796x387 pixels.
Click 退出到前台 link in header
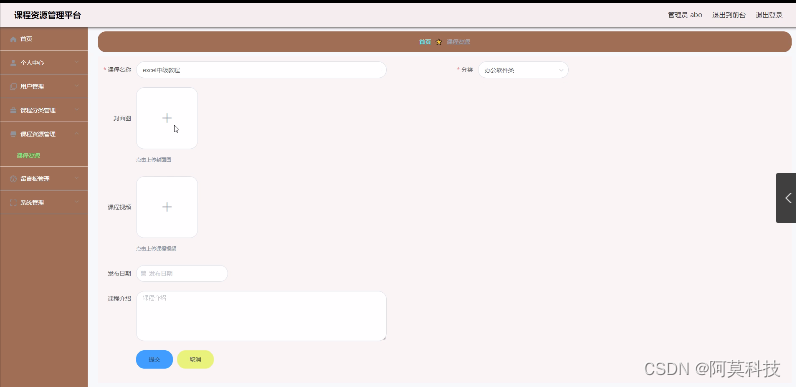click(x=729, y=15)
